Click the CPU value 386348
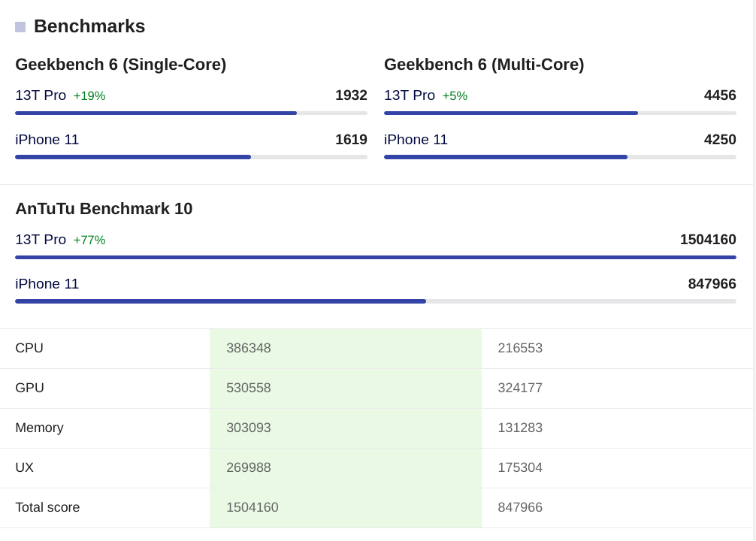 click(x=248, y=348)
